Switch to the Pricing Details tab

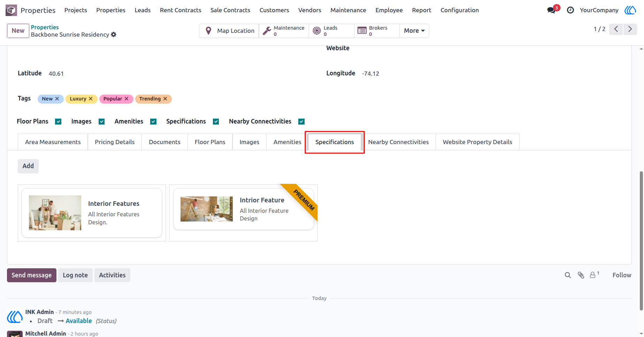[115, 142]
